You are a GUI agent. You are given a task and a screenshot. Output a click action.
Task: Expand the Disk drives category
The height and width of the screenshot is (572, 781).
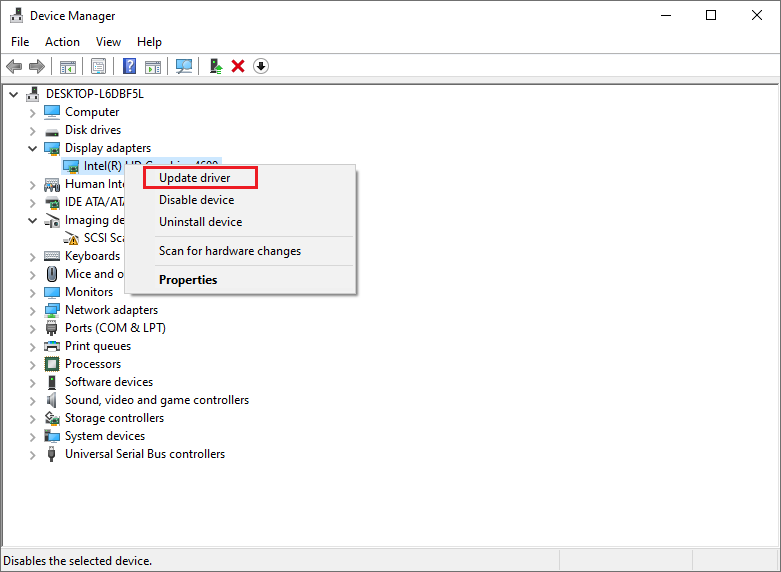(32, 131)
